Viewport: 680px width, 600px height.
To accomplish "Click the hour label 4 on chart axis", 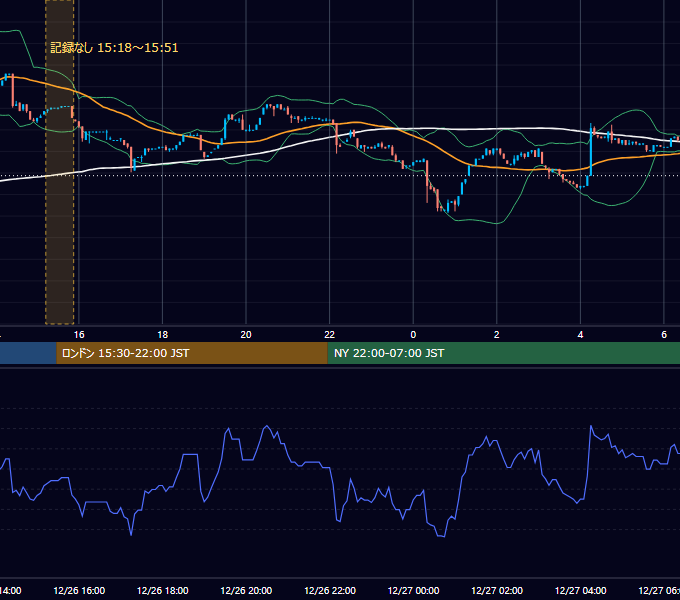I will [x=580, y=335].
